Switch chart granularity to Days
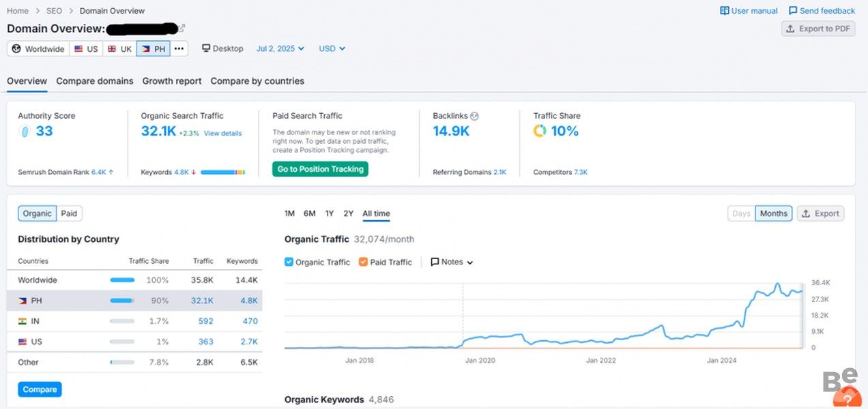Image resolution: width=868 pixels, height=409 pixels. (741, 213)
